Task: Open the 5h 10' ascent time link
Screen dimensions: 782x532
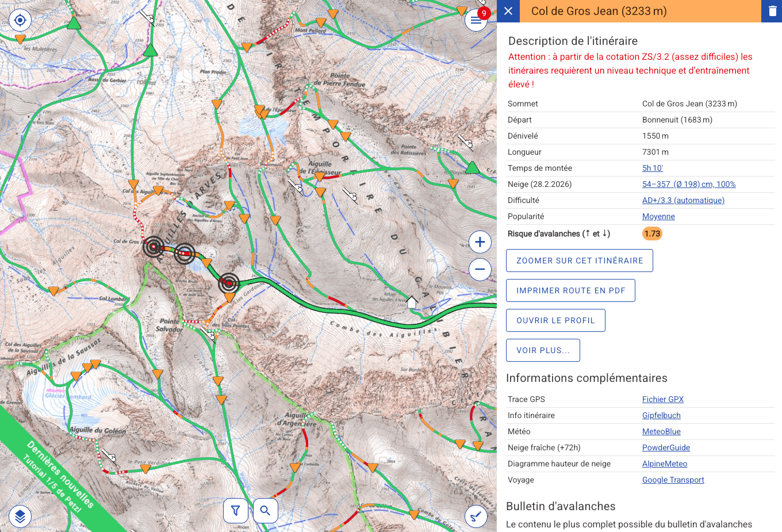Action: (652, 167)
